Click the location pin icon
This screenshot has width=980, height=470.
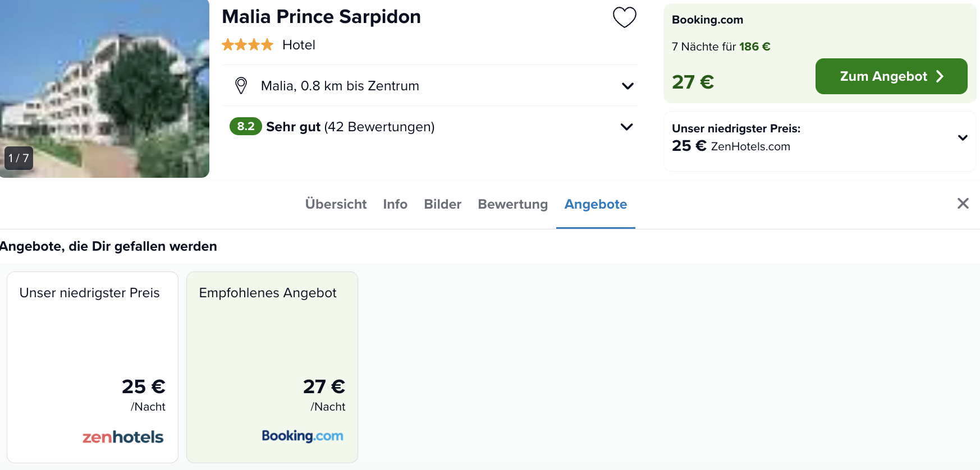coord(241,86)
